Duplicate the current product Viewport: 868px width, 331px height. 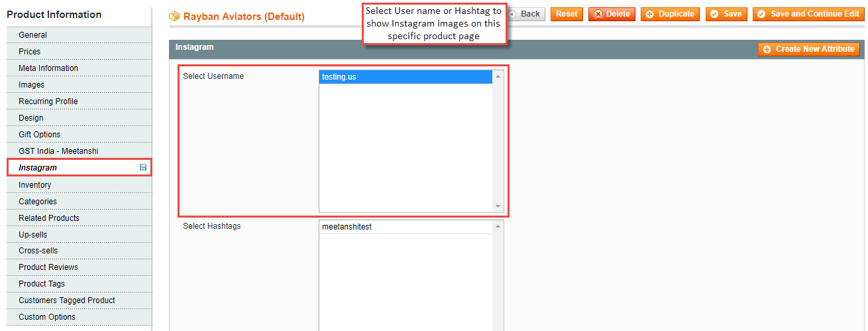pyautogui.click(x=670, y=14)
